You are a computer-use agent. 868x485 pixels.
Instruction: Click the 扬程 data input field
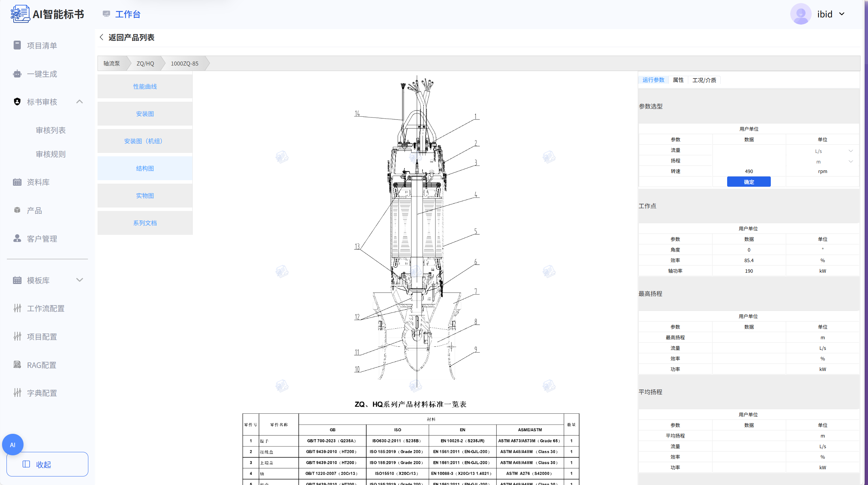click(x=749, y=161)
